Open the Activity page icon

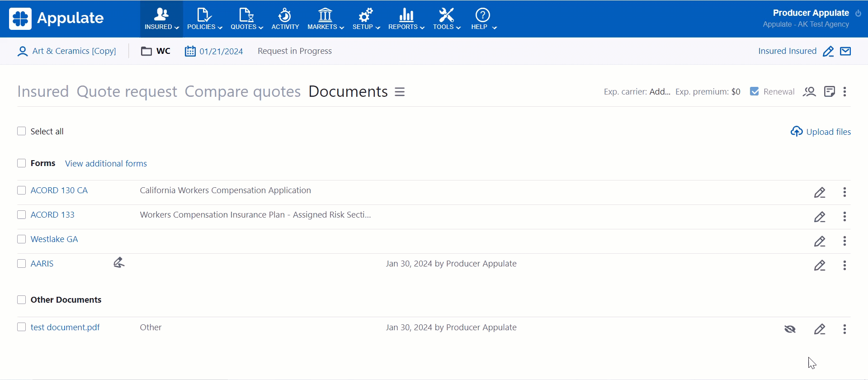click(285, 19)
